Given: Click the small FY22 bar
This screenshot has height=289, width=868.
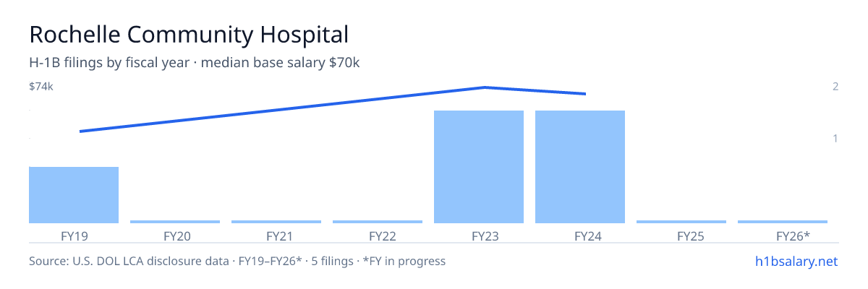Looking at the screenshot, I should pos(378,222).
